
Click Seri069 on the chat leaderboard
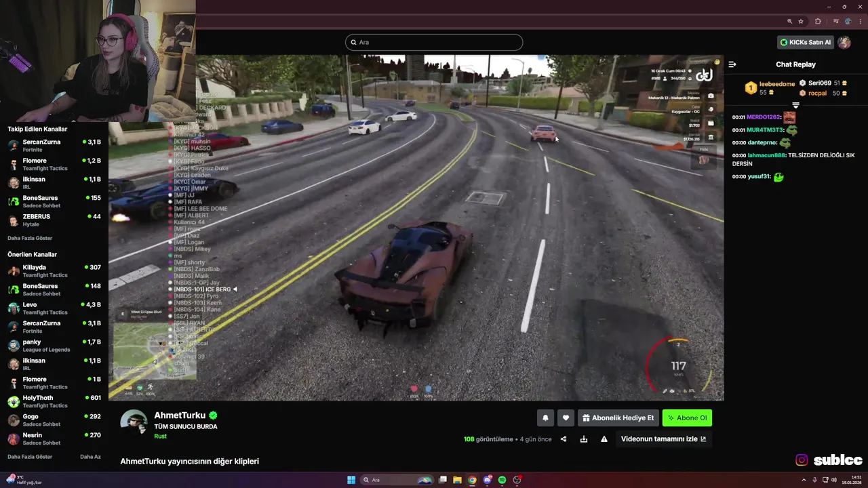pyautogui.click(x=820, y=83)
